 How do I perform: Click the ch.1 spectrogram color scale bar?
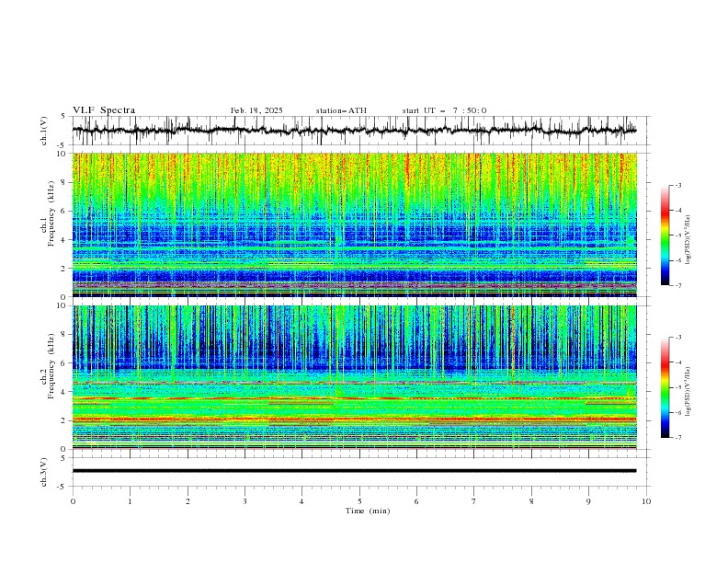point(665,236)
